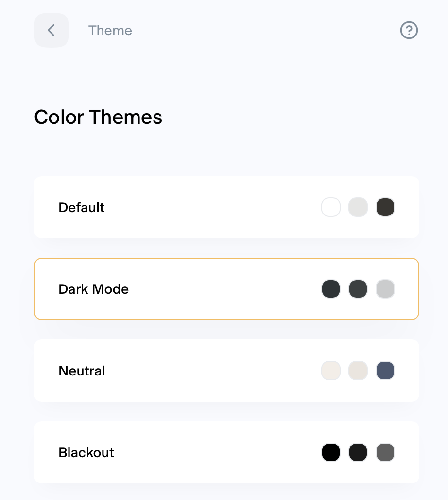The width and height of the screenshot is (448, 500).
Task: Click the white swatch on Default theme
Action: 331,207
